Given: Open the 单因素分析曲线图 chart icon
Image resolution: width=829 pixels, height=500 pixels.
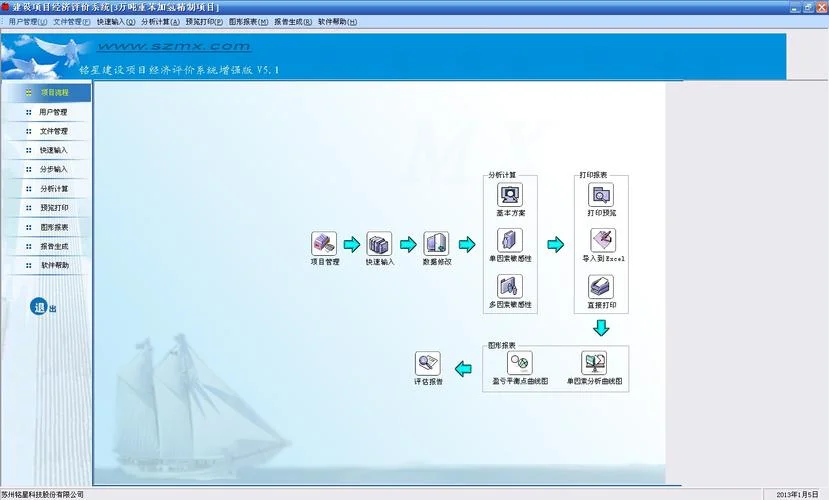Looking at the screenshot, I should point(594,363).
